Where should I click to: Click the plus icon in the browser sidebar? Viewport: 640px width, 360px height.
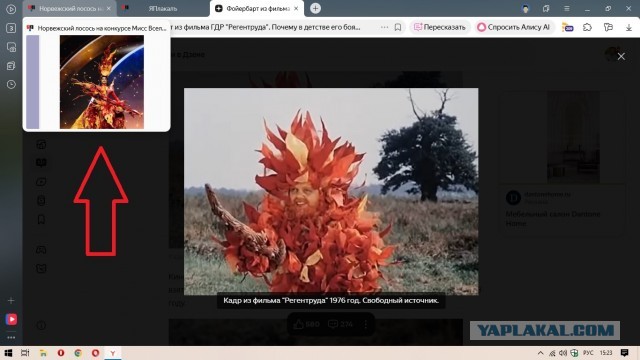tap(11, 300)
